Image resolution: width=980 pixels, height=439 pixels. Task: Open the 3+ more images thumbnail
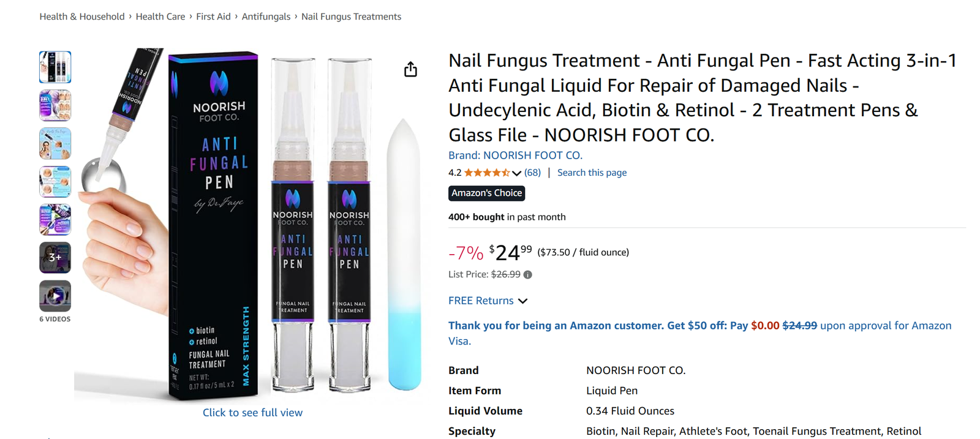pyautogui.click(x=55, y=258)
